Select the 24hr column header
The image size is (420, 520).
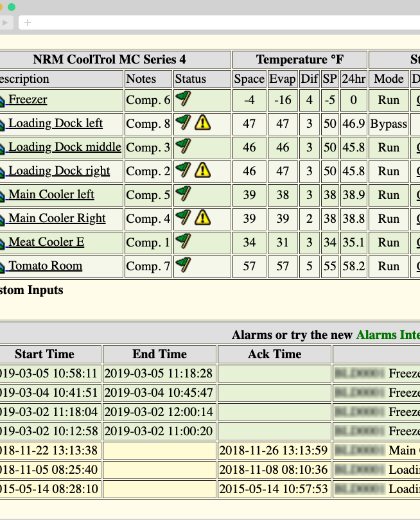tap(354, 79)
